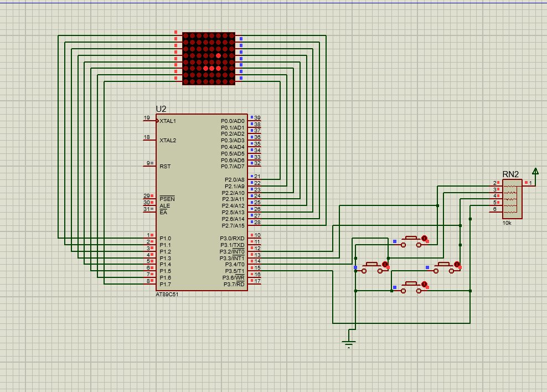Click the power terminal arrow near RN2
The height and width of the screenshot is (392, 547).
point(535,172)
